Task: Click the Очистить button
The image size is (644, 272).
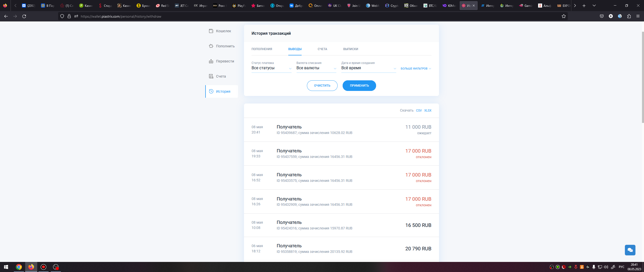Action: coord(322,86)
